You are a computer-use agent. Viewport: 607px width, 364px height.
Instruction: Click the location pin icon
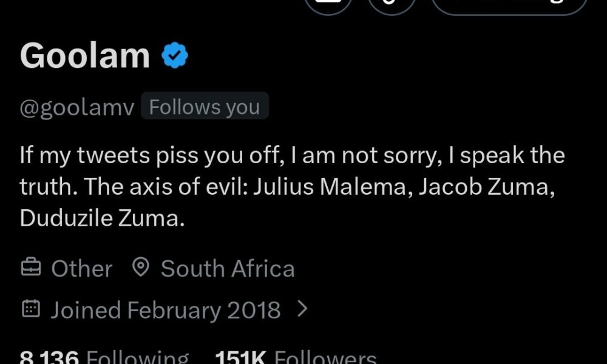[x=141, y=268]
